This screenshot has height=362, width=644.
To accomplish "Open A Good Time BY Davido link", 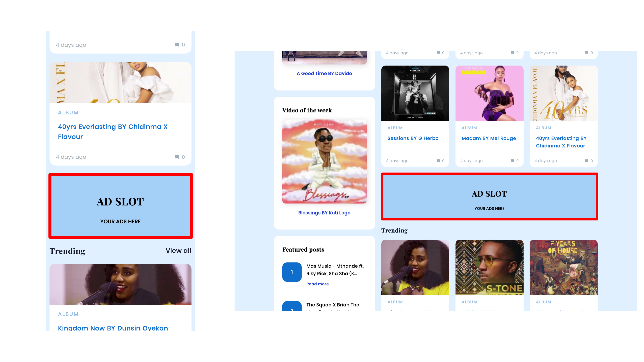I will click(324, 73).
